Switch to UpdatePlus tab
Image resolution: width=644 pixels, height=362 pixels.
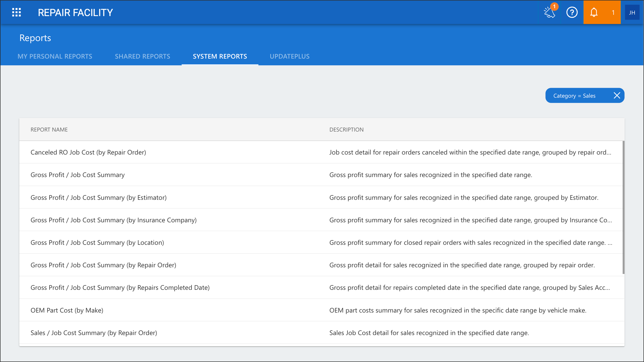tap(290, 56)
